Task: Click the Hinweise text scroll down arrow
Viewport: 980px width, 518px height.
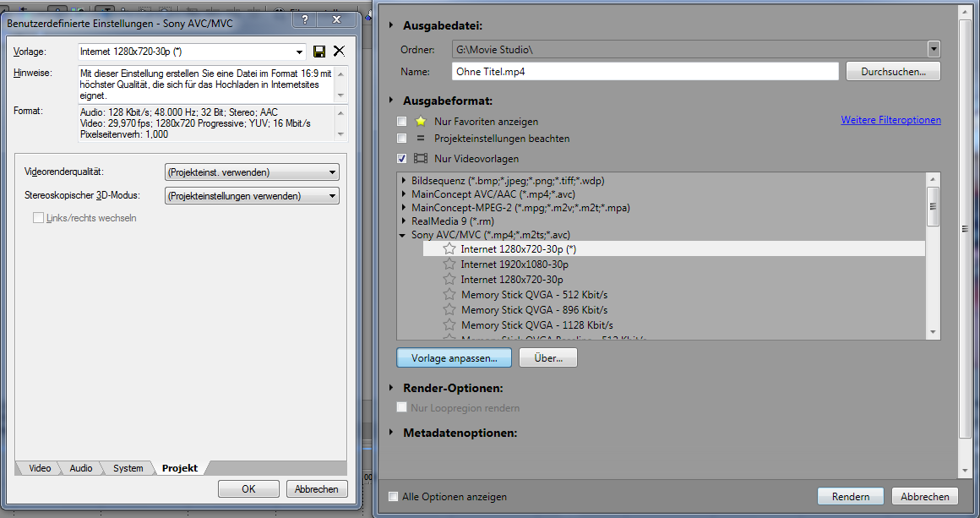Action: click(340, 95)
